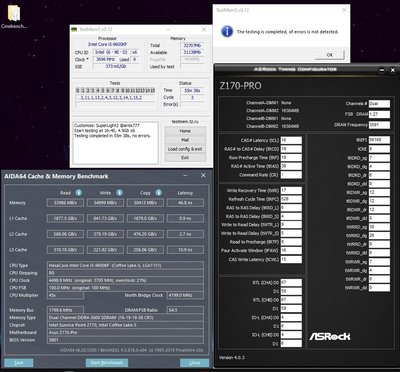Minimize the ASRock Timing Configurator window
400x372 pixels.
pos(382,70)
